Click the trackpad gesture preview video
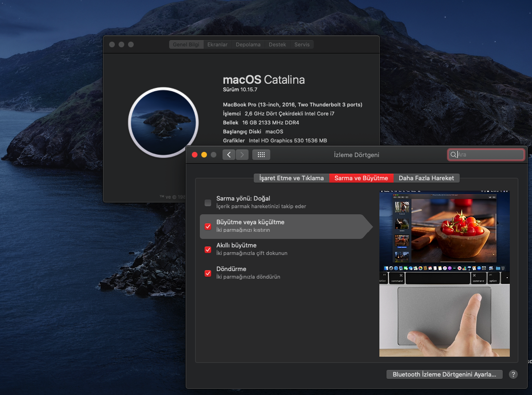The height and width of the screenshot is (395, 532). (x=445, y=273)
